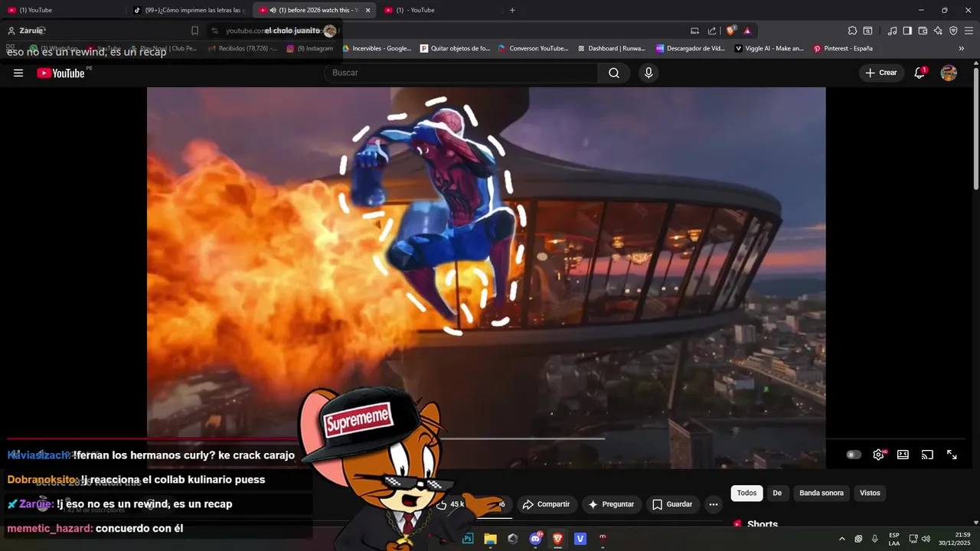
Task: Cast video to another device
Action: point(927,455)
